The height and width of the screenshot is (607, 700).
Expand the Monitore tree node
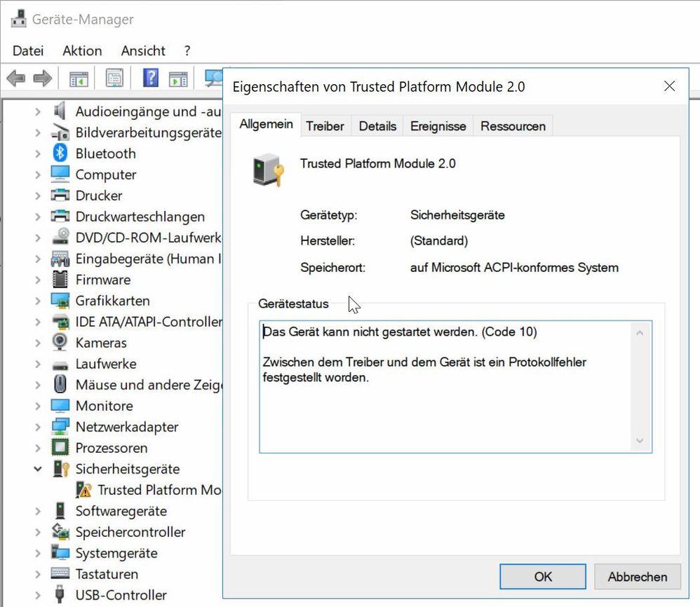coord(38,406)
